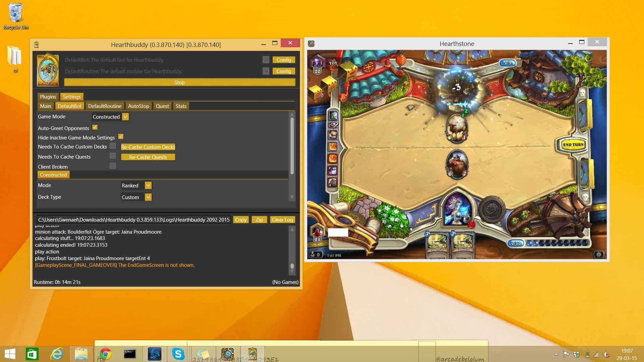Check the Client Broken checkbox
644x362 pixels.
click(113, 166)
